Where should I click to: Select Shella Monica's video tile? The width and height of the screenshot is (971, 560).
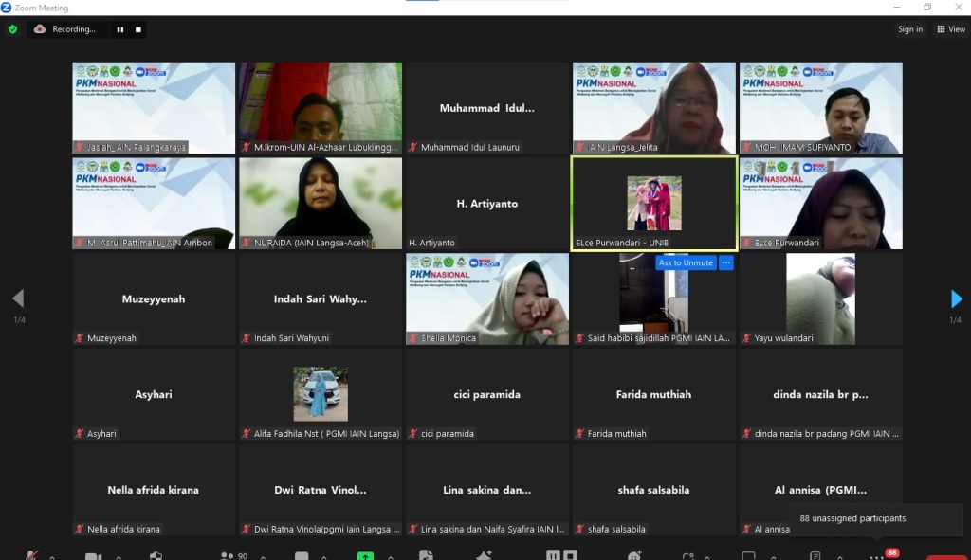click(487, 298)
